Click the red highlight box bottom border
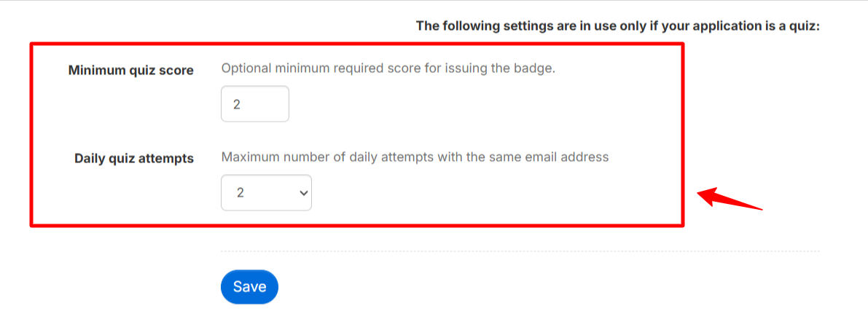Screen dimensions: 868x319 (356, 226)
